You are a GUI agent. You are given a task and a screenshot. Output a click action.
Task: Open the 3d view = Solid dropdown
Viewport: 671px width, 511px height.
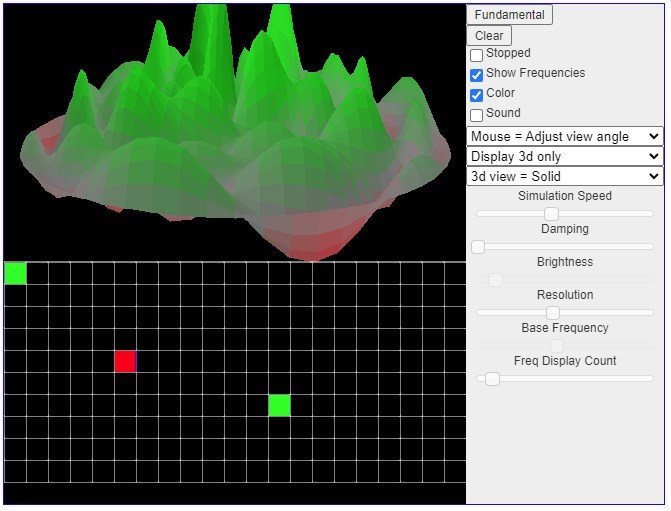[564, 176]
